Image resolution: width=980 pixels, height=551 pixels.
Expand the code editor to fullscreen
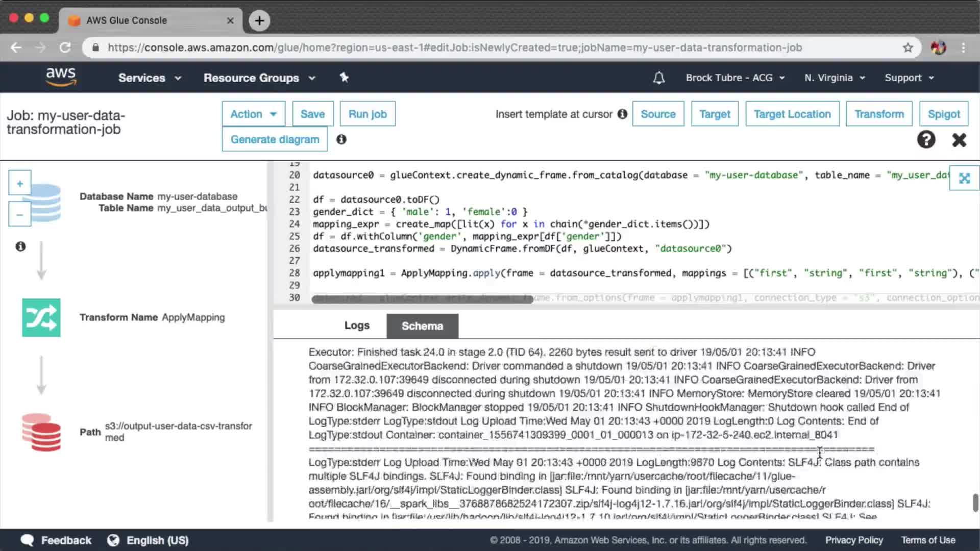click(964, 178)
